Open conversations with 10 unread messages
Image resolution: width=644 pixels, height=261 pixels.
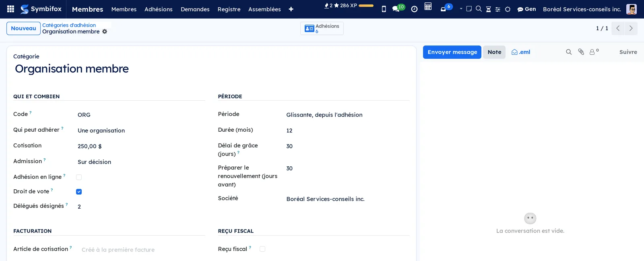click(x=398, y=8)
